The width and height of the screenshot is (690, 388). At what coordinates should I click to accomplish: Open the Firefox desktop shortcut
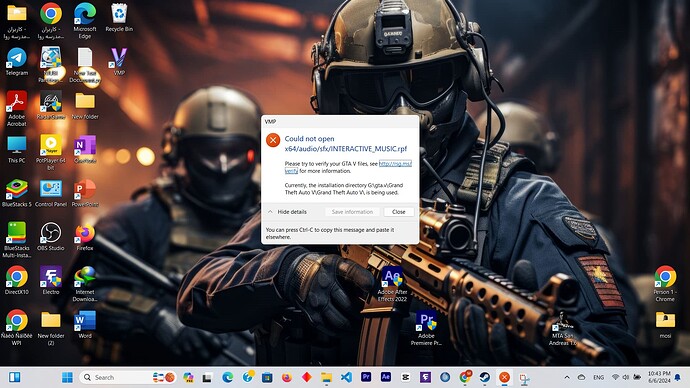click(x=85, y=237)
